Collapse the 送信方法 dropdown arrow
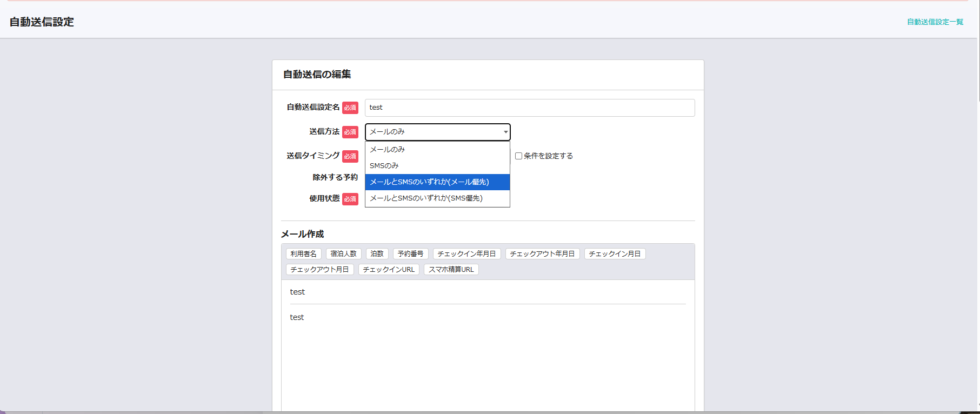This screenshot has height=414, width=980. pos(505,132)
